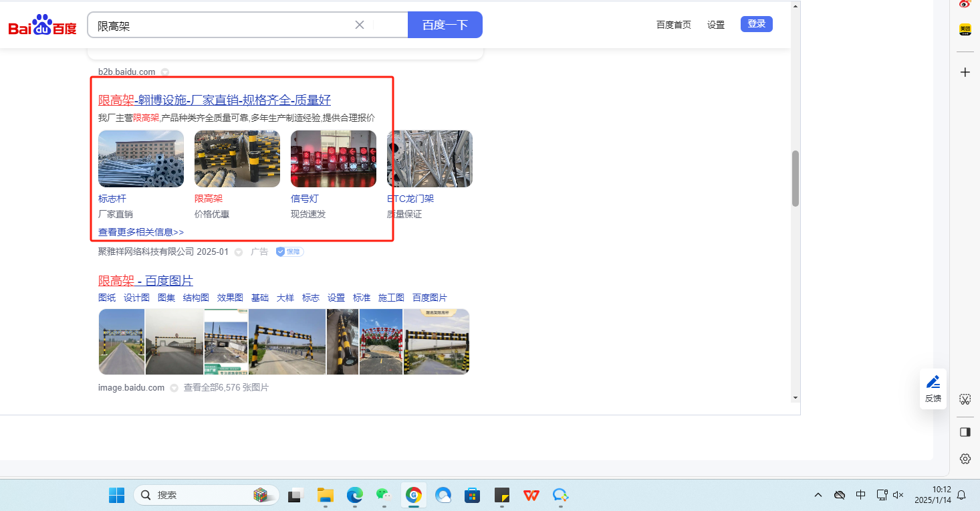Click the page vertical scrollbar thumb
This screenshot has width=980, height=511.
(795, 179)
